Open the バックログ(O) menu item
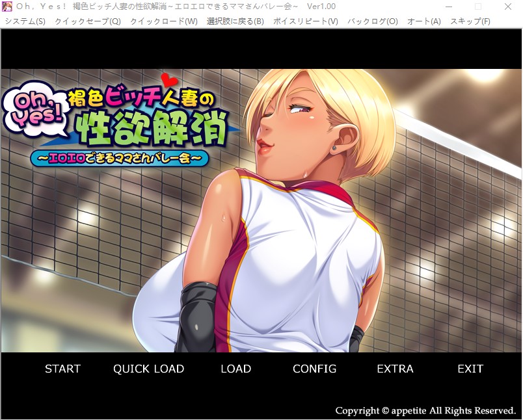Screen dimensions: 523x420 [373, 21]
